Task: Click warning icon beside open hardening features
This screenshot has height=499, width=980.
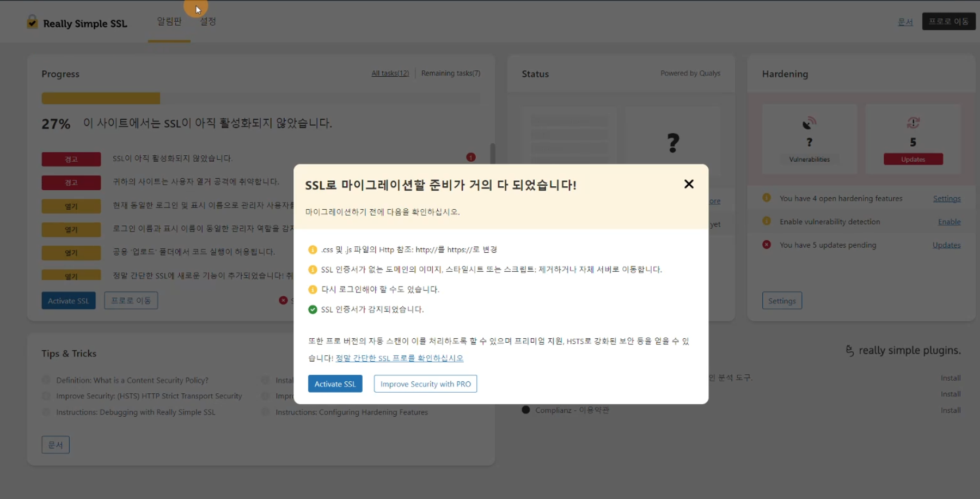Action: [x=767, y=198]
